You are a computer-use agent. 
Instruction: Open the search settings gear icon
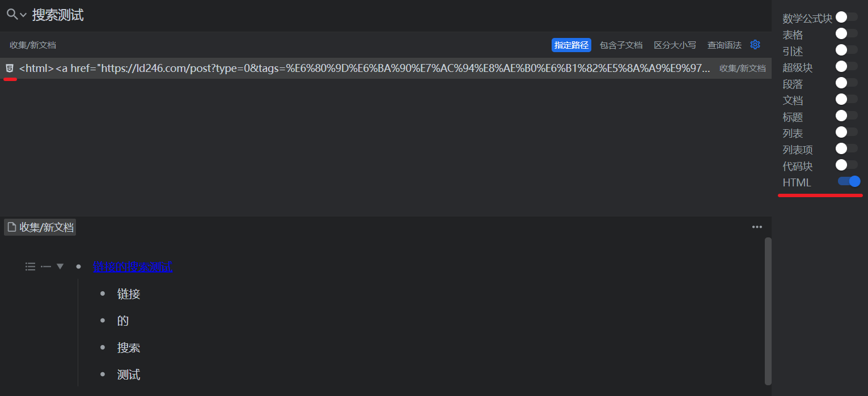755,45
